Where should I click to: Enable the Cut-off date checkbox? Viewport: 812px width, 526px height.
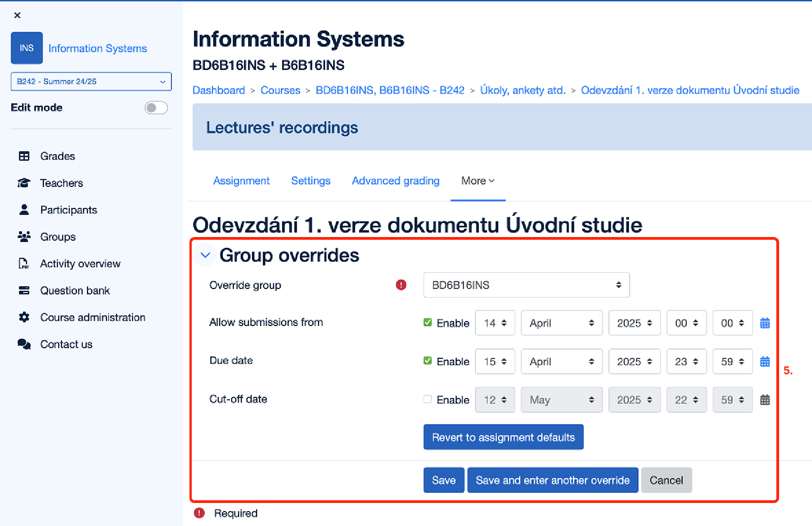pyautogui.click(x=427, y=399)
